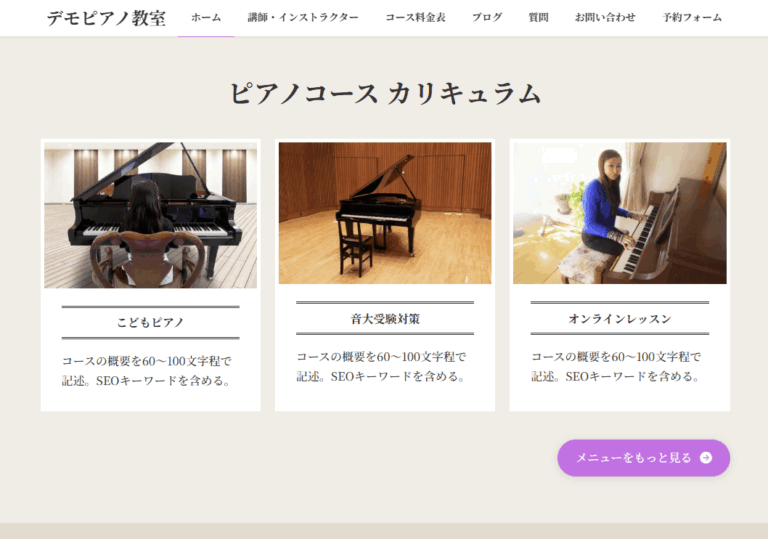Viewport: 768px width, 539px height.
Task: Open the woman at upright piano thumbnail
Action: (x=620, y=213)
